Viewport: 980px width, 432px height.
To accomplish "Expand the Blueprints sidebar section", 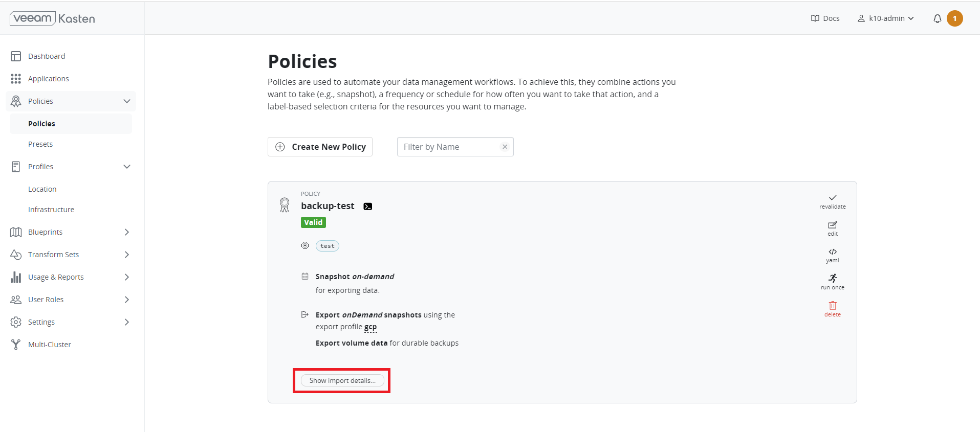I will tap(127, 232).
